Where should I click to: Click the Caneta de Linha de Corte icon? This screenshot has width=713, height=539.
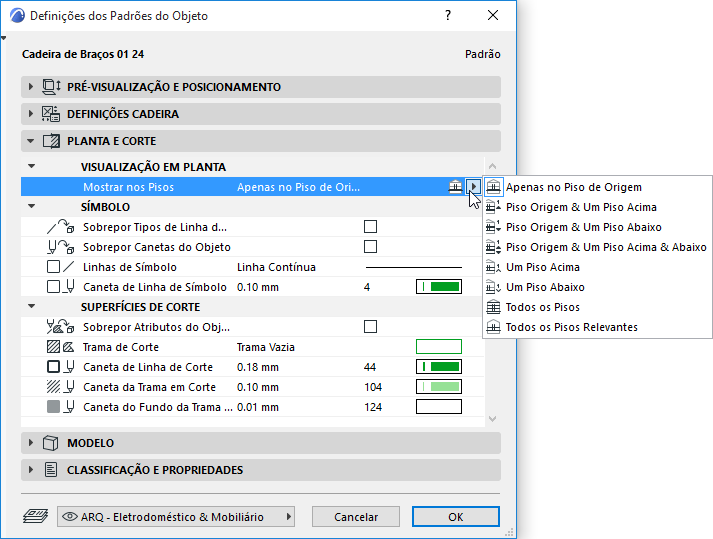pos(60,367)
